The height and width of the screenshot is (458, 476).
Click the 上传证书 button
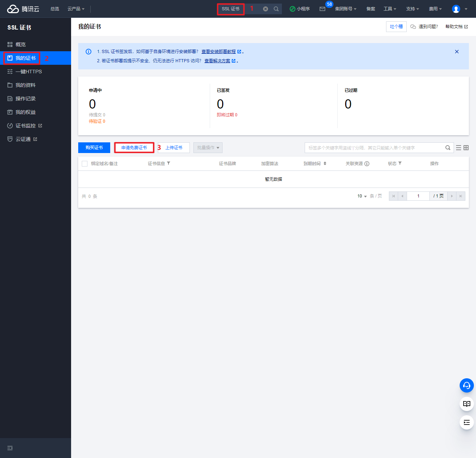pos(174,148)
